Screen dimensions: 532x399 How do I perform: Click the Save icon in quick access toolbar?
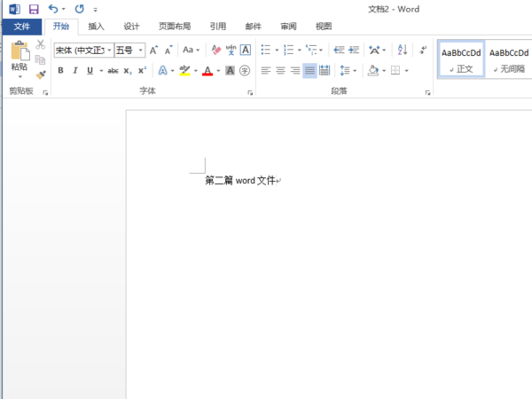[x=34, y=9]
